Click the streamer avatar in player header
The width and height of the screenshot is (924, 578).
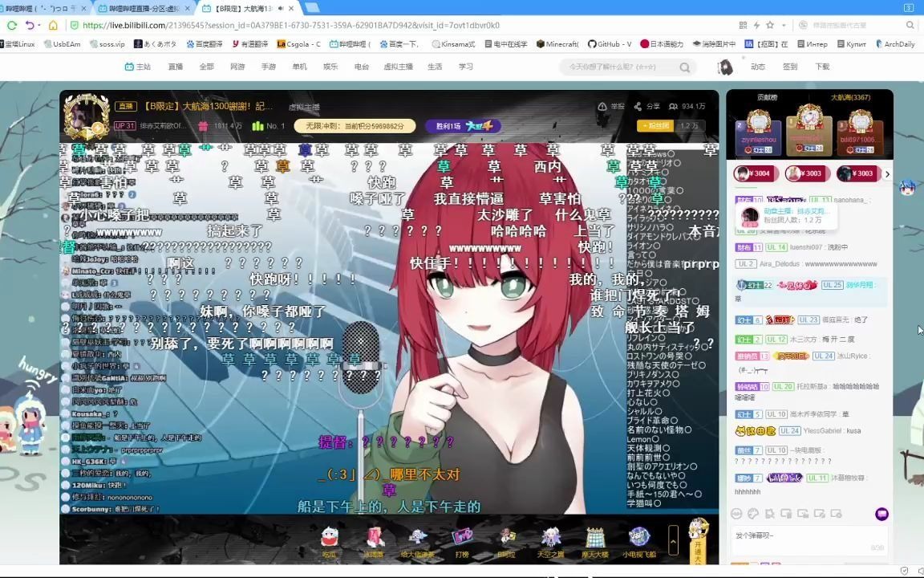[x=86, y=116]
